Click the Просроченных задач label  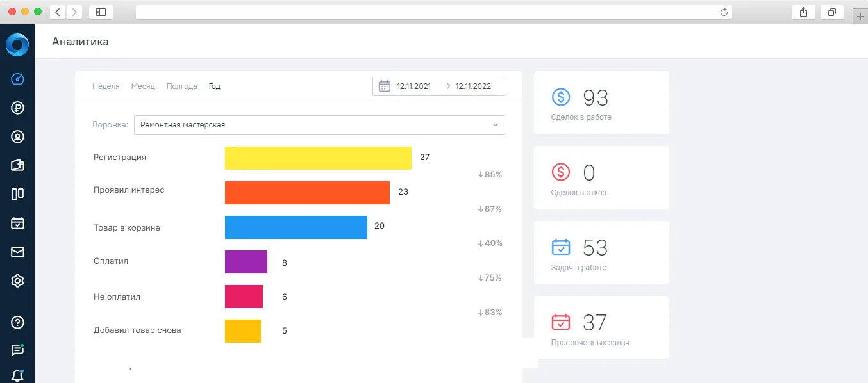pyautogui.click(x=590, y=343)
